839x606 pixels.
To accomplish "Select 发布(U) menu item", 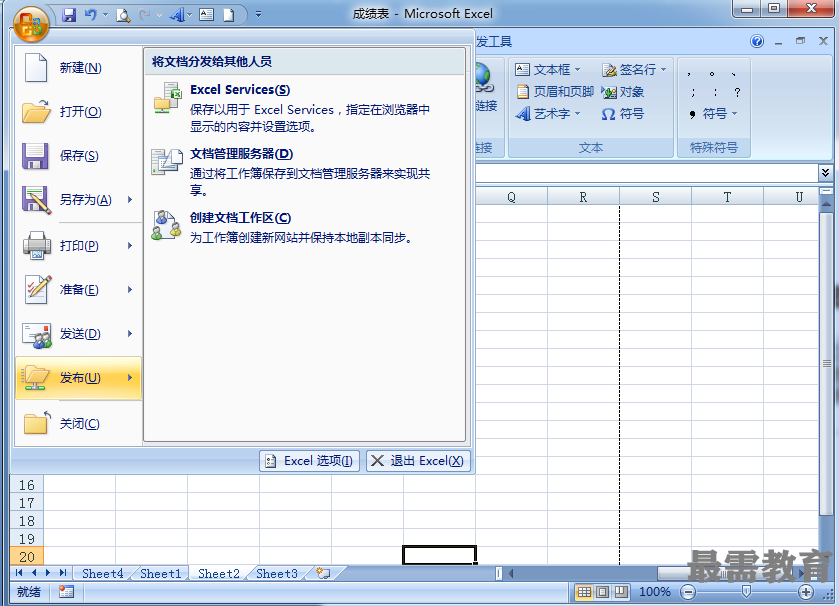I will coord(79,378).
